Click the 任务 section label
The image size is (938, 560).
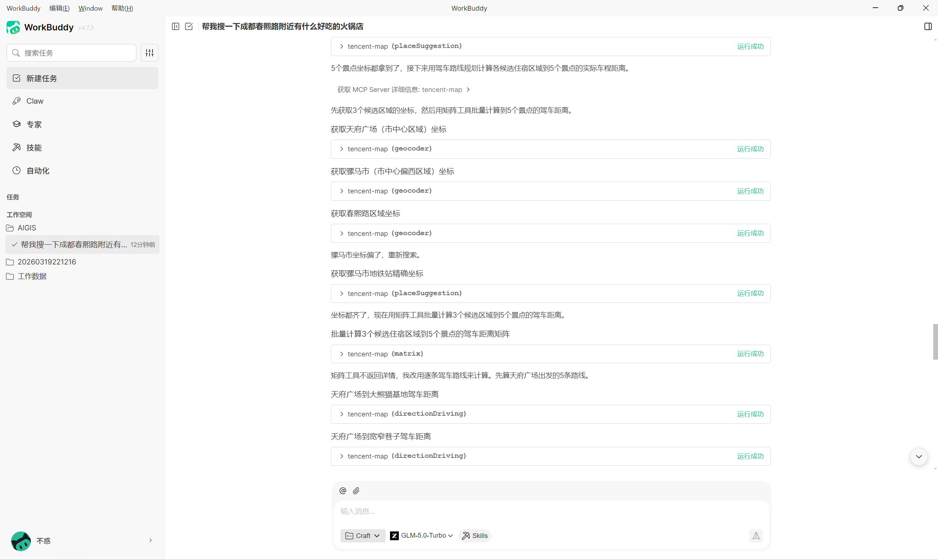coord(13,197)
